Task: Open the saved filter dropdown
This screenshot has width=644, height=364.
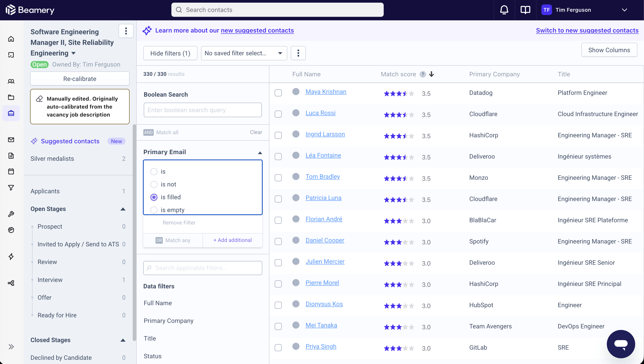Action: click(x=244, y=53)
